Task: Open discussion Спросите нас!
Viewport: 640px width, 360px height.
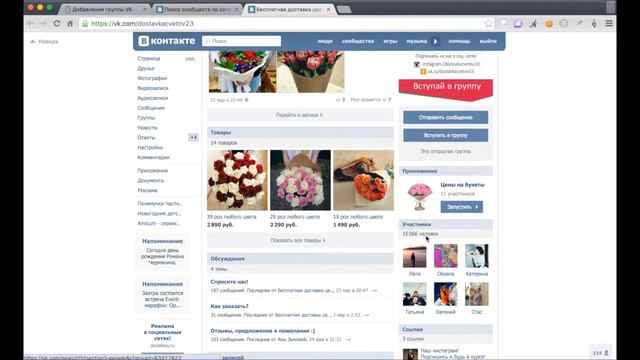Action: coord(229,282)
